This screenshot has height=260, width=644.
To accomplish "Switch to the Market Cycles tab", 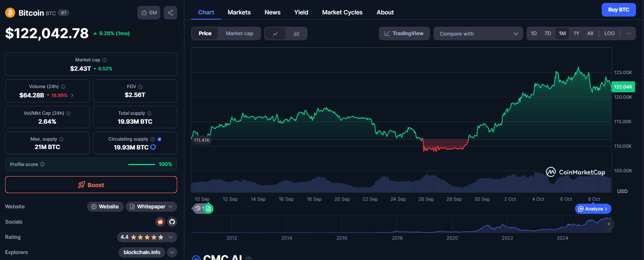I will [x=342, y=12].
